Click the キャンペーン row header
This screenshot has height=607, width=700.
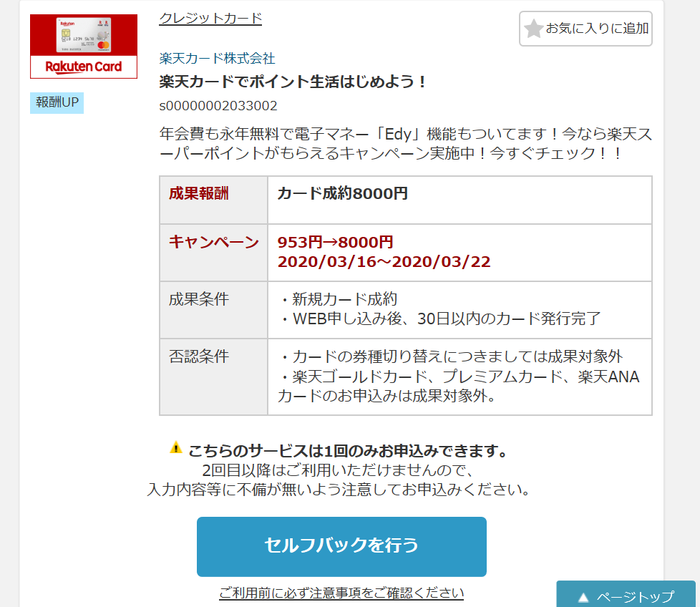pyautogui.click(x=213, y=253)
